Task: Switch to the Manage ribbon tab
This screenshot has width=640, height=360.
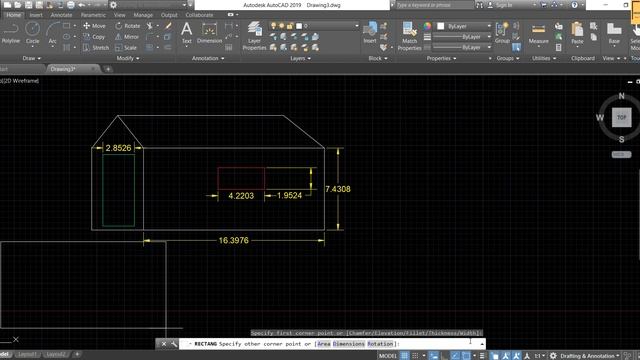Action: pyautogui.click(x=143, y=15)
